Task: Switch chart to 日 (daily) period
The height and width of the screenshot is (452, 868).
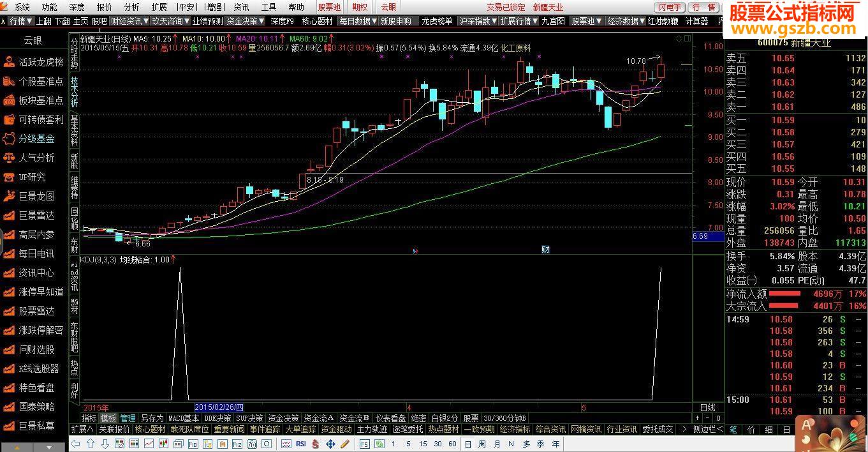Action: coord(467,444)
